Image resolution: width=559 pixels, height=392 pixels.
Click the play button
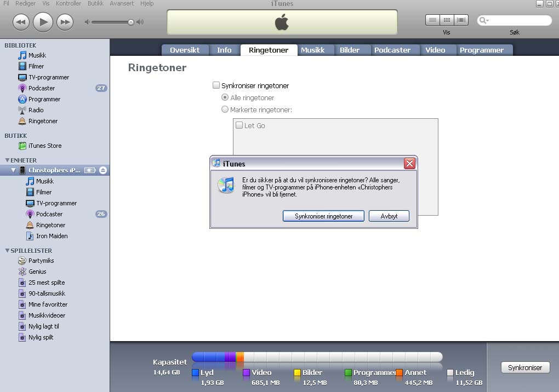43,22
